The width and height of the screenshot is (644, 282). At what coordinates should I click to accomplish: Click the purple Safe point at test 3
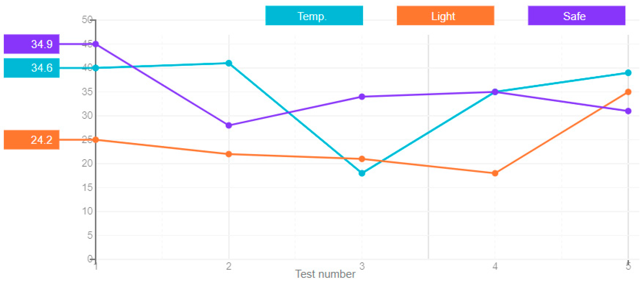pos(362,97)
